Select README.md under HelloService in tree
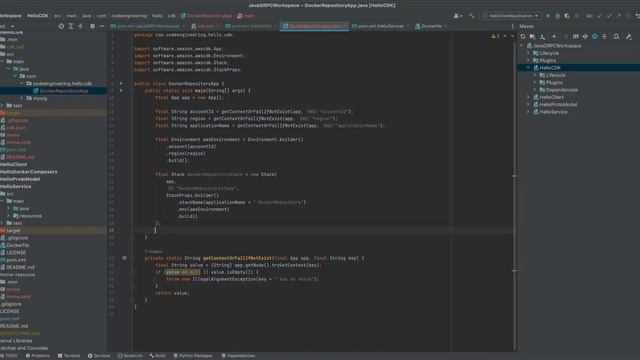 [x=20, y=267]
